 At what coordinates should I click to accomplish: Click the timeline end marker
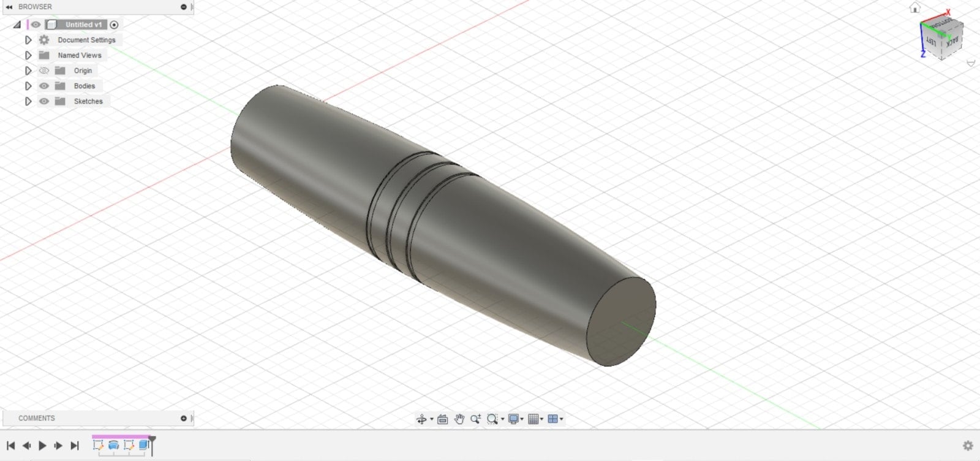[153, 446]
